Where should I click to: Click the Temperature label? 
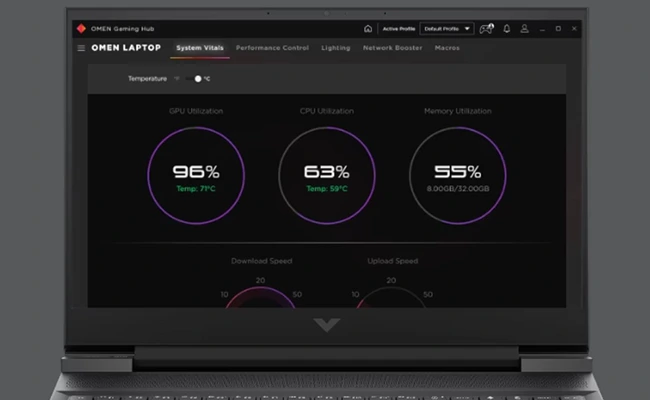147,79
